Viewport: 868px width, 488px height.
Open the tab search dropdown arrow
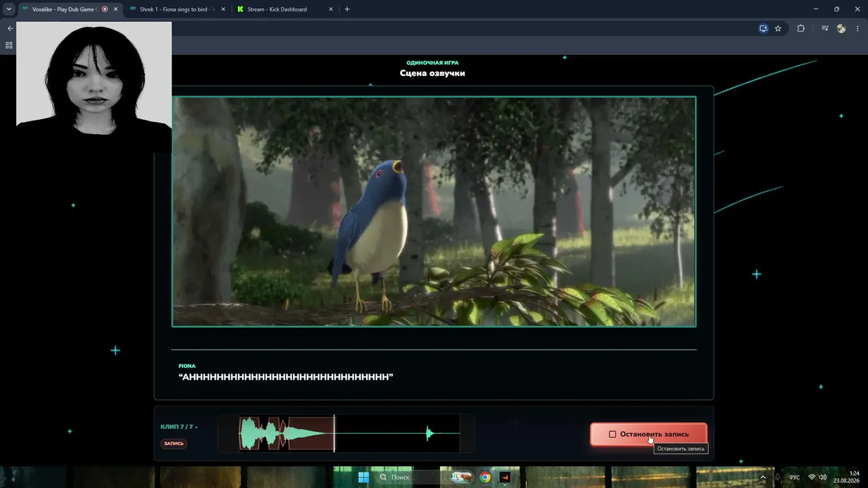[x=9, y=9]
